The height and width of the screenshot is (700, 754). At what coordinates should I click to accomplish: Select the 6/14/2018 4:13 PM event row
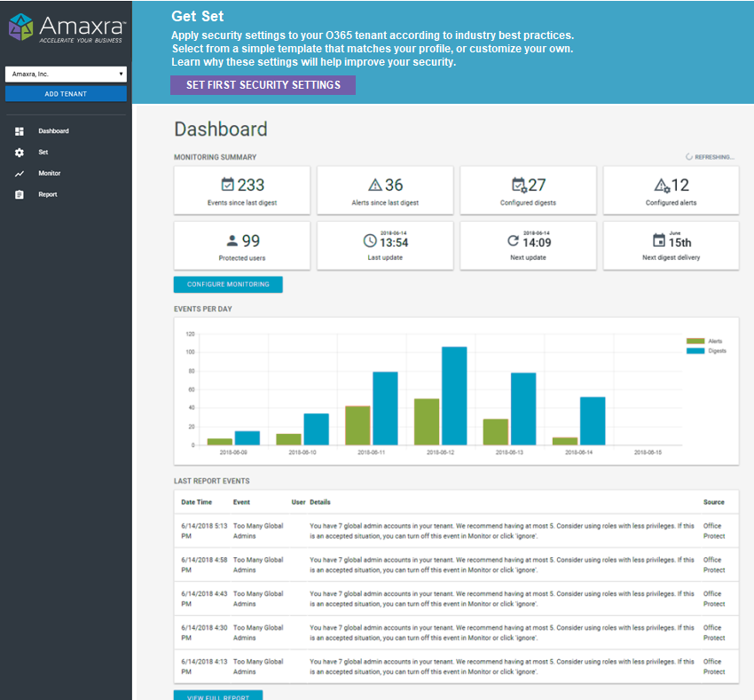pyautogui.click(x=456, y=666)
